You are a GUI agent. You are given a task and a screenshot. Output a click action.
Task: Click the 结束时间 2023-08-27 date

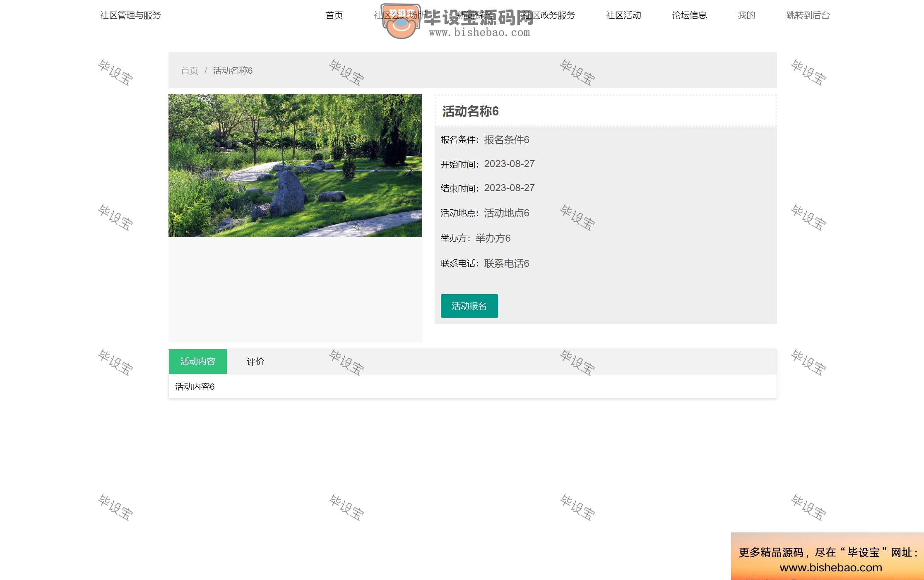pyautogui.click(x=510, y=188)
